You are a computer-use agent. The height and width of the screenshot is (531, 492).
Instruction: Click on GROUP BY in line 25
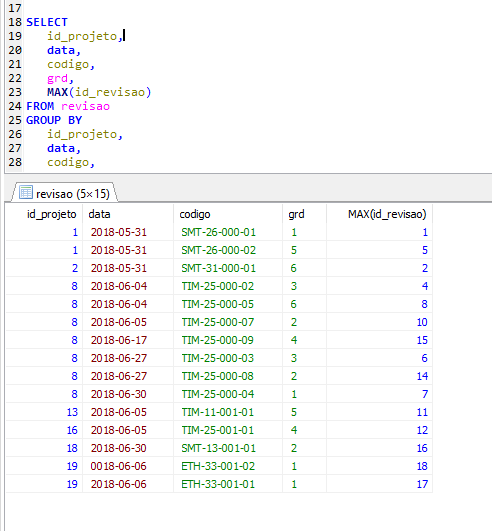54,120
